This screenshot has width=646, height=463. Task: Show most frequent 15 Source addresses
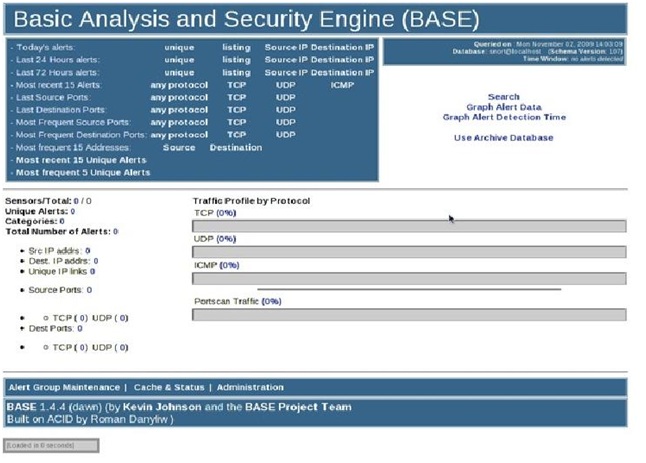click(179, 147)
